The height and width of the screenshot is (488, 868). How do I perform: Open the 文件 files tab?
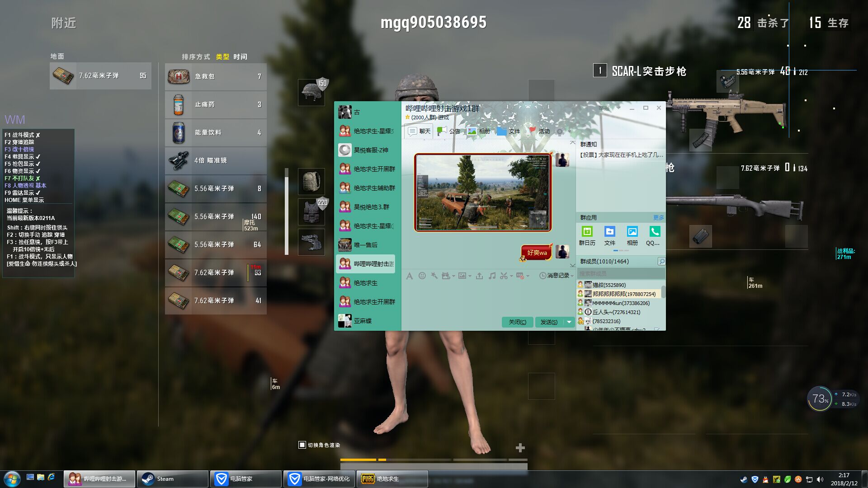coord(509,131)
